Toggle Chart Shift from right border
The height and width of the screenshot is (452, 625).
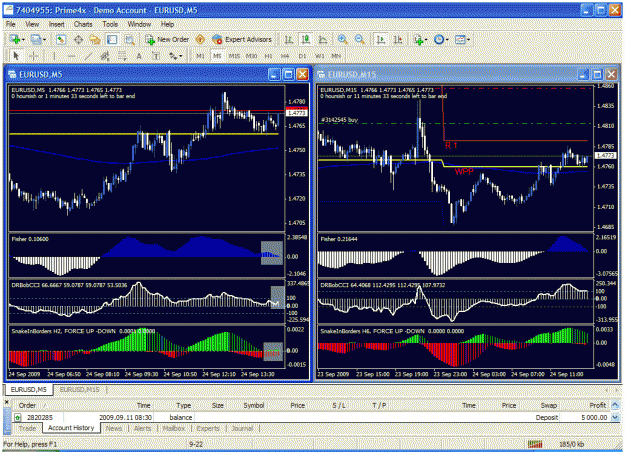point(398,39)
